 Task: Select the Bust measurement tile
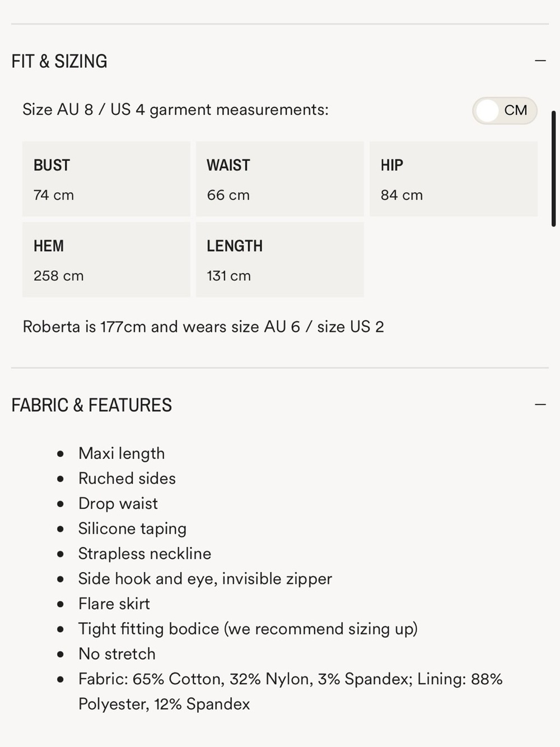tap(106, 179)
